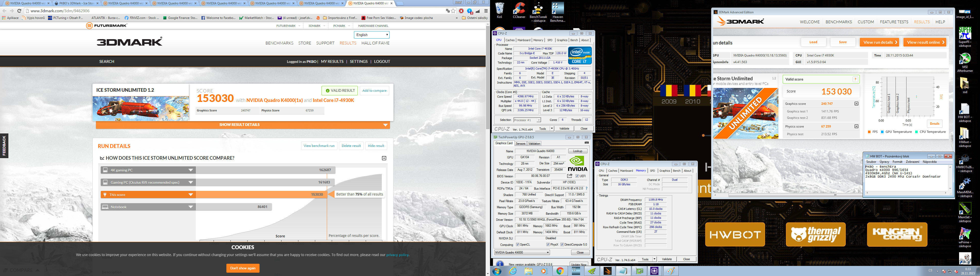Follow the privacy policy link
Viewport: 980px width, 276px height.
[397, 255]
